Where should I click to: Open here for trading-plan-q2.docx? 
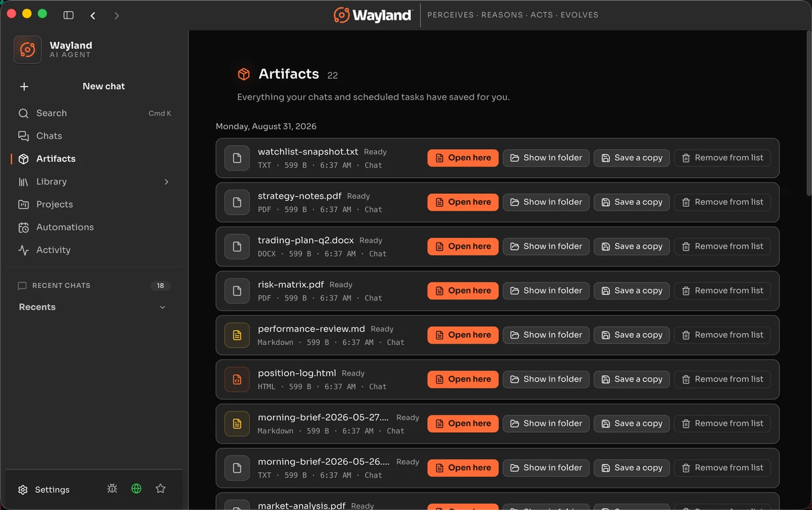[463, 246]
